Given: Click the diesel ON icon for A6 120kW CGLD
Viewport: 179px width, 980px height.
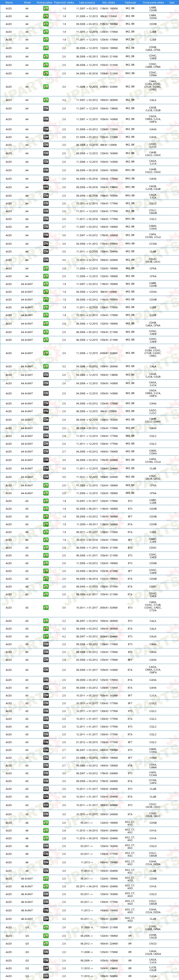Looking at the screenshot, I should coord(46,847).
